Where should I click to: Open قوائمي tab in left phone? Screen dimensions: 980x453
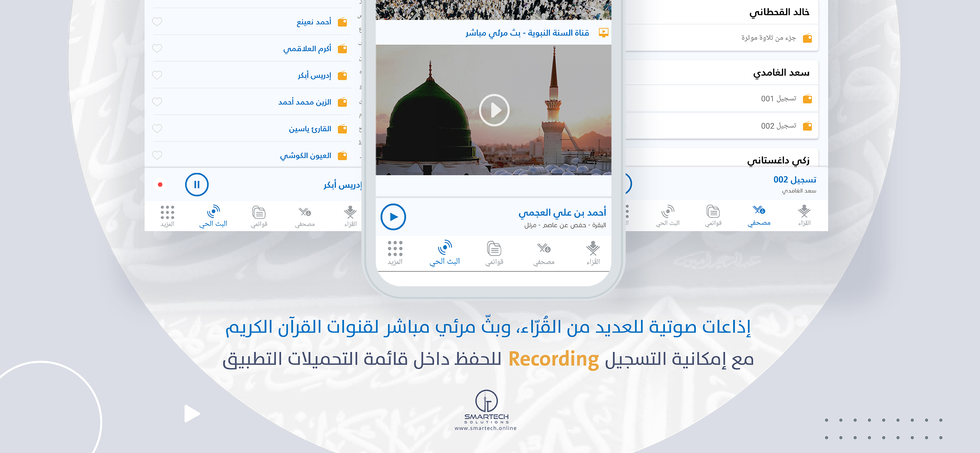point(259,216)
